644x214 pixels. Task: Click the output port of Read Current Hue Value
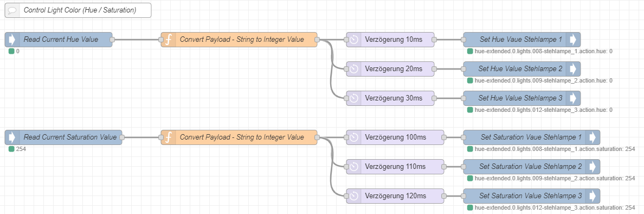pos(112,40)
